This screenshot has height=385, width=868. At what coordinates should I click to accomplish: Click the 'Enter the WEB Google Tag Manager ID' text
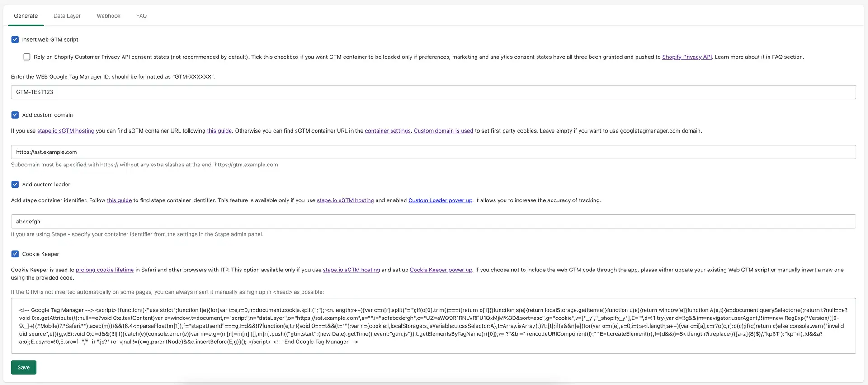[113, 77]
